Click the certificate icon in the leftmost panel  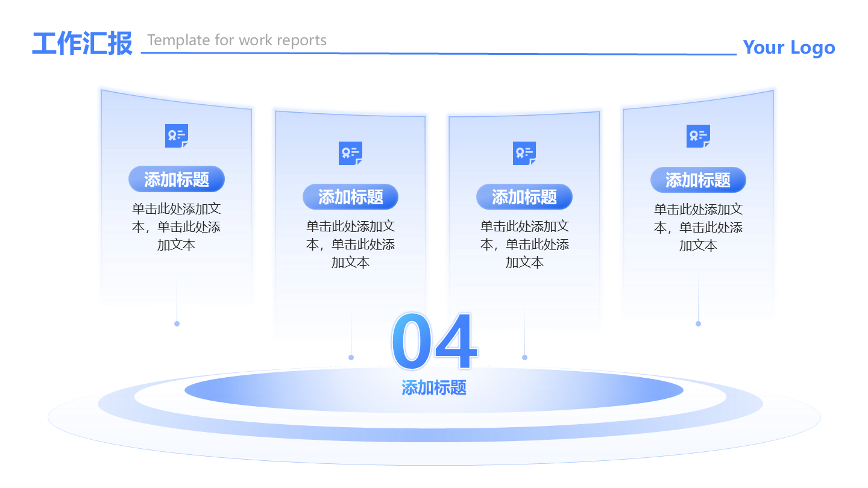[177, 136]
